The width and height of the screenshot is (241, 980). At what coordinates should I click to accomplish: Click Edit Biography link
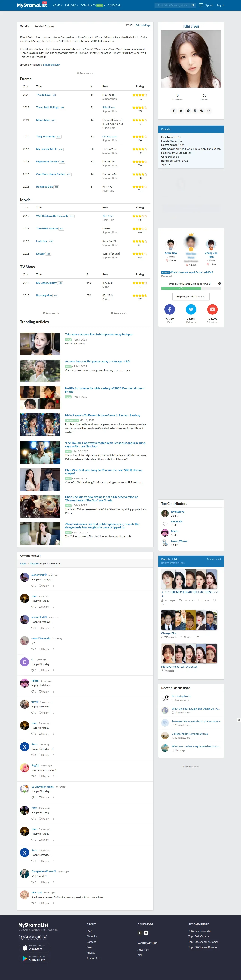[51, 65]
